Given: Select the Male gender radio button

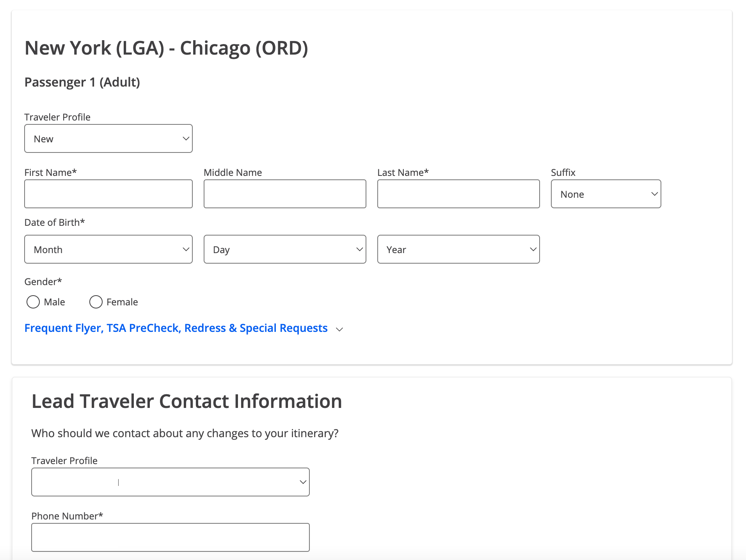Looking at the screenshot, I should pos(33,302).
